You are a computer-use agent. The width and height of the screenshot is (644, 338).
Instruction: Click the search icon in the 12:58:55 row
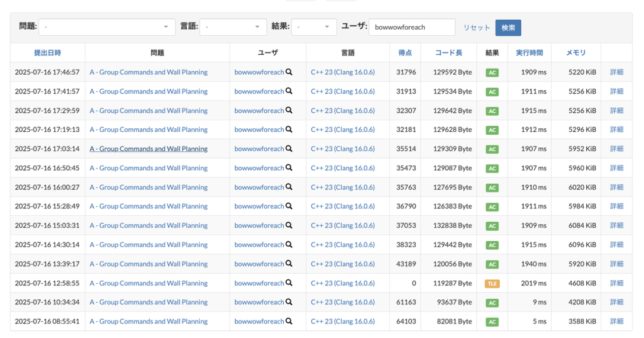pos(289,283)
